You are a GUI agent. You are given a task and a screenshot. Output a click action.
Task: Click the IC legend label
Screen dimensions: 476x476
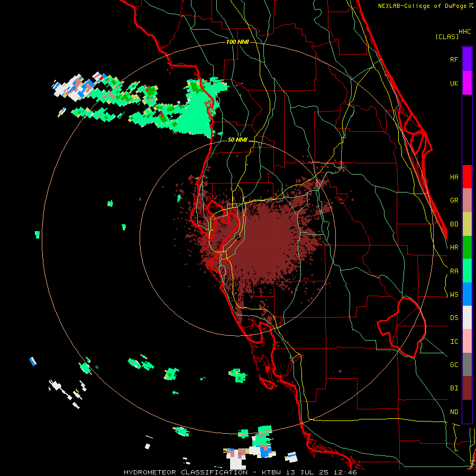[x=454, y=342]
